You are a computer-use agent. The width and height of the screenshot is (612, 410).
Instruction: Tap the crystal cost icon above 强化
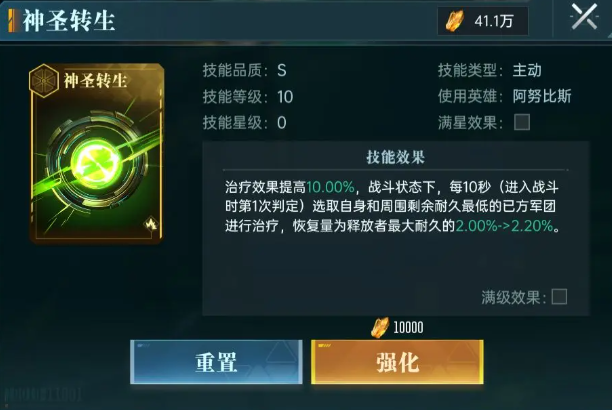tap(380, 327)
